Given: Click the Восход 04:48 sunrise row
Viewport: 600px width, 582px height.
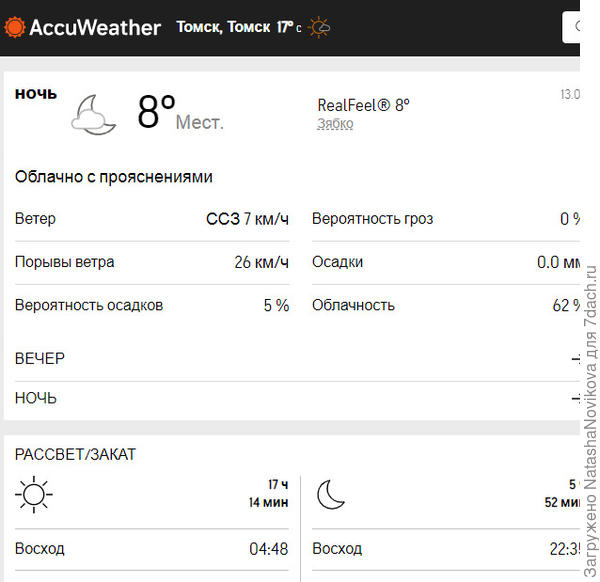Looking at the screenshot, I should pos(152,549).
